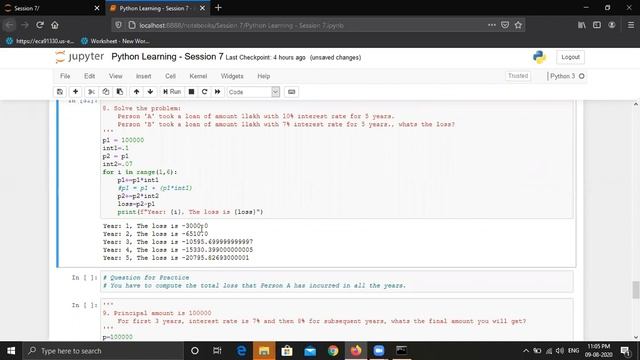Screen dimensions: 640x360
Task: Close the Python Learning - Session 7 tab
Action: coord(202,8)
